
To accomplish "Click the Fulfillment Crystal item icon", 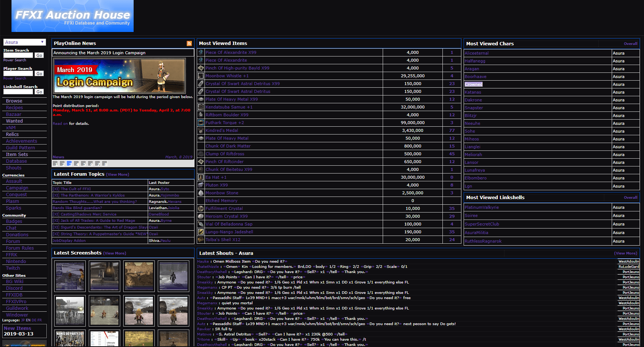I will pos(200,208).
